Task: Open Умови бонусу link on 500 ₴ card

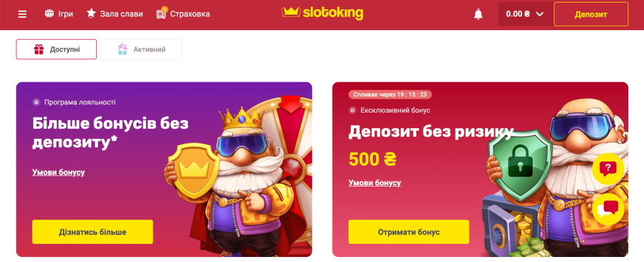Action: 375,183
